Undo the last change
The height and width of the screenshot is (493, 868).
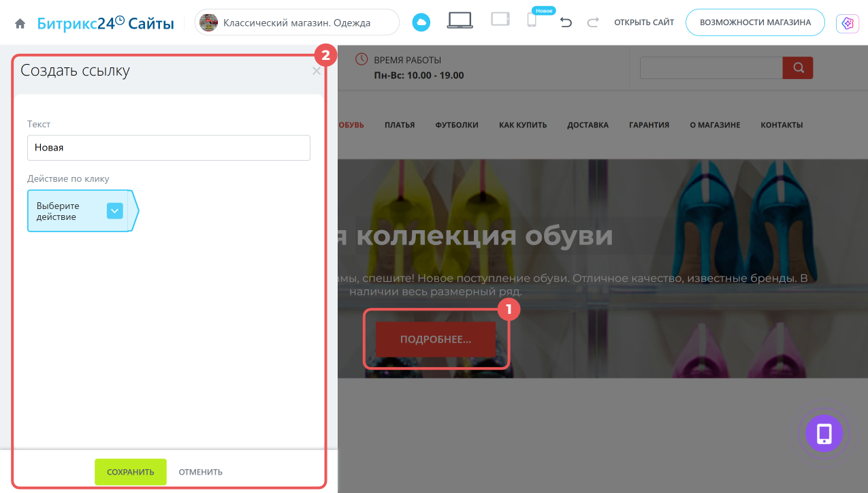[566, 22]
